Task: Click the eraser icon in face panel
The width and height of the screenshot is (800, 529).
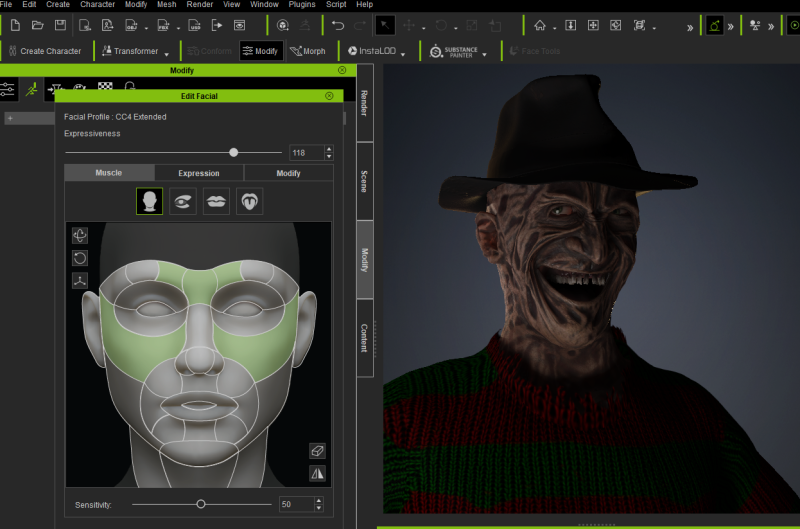Action: click(317, 450)
